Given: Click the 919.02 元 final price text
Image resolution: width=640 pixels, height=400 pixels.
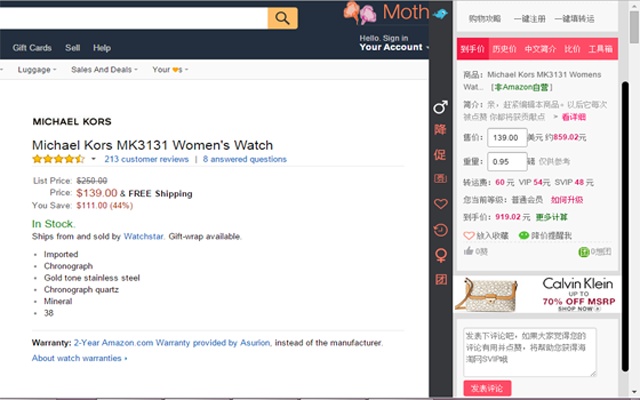Looking at the screenshot, I should click(x=513, y=217).
